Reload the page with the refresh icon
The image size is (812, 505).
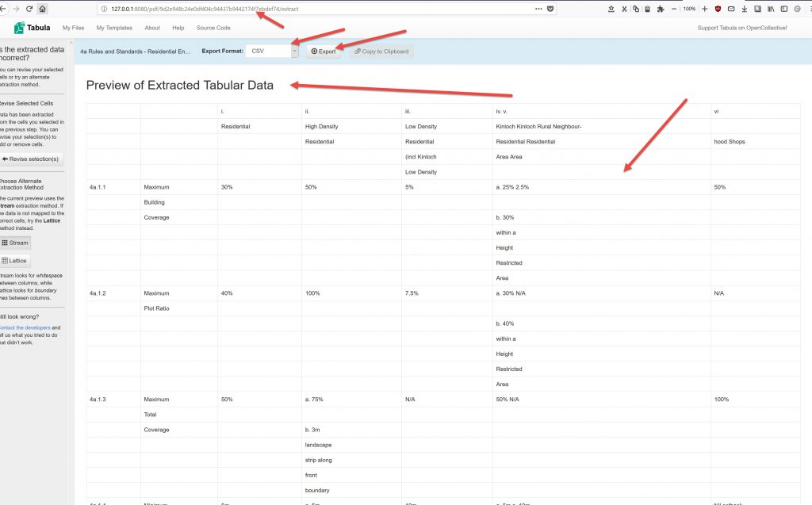(x=29, y=9)
